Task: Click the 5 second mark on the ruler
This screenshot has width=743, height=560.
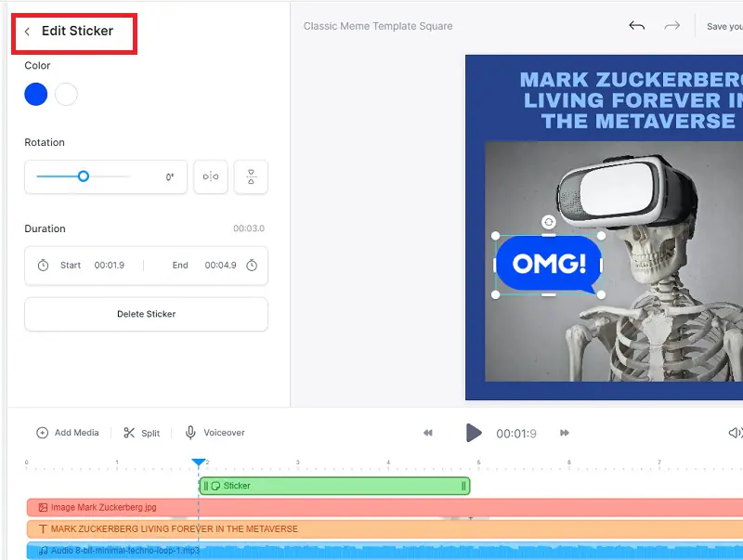Action: [478, 464]
